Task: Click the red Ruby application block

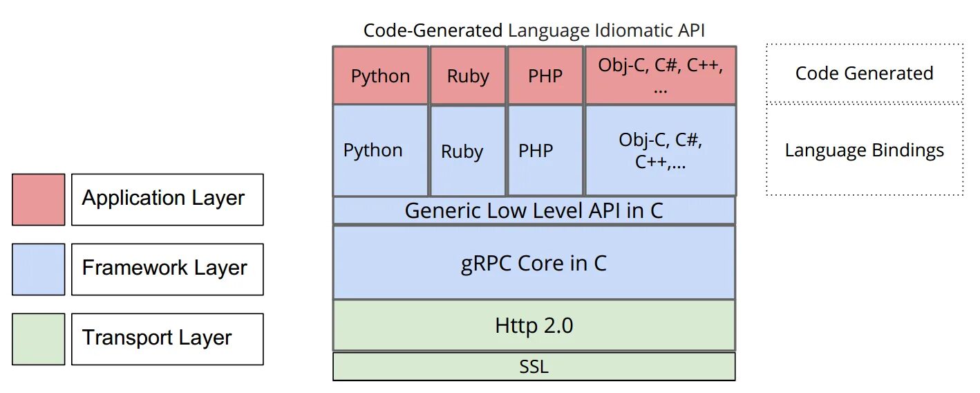Action: pyautogui.click(x=468, y=76)
